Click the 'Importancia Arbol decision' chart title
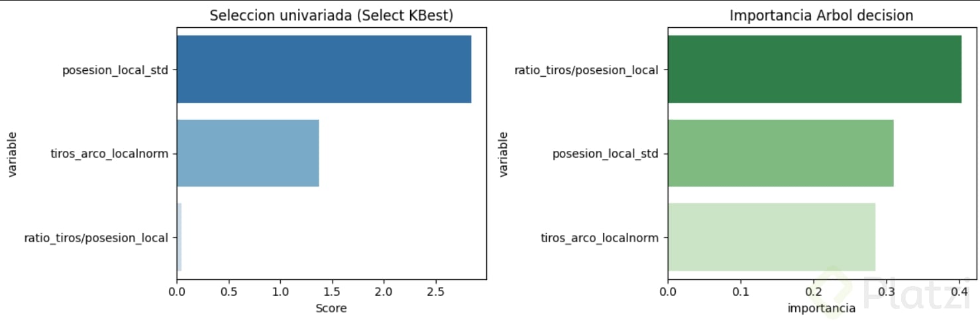Viewport: 980px width, 323px height. (x=822, y=16)
